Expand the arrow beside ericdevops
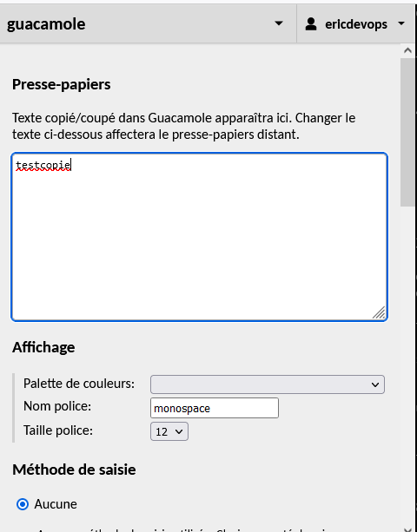The image size is (417, 532). [x=401, y=23]
